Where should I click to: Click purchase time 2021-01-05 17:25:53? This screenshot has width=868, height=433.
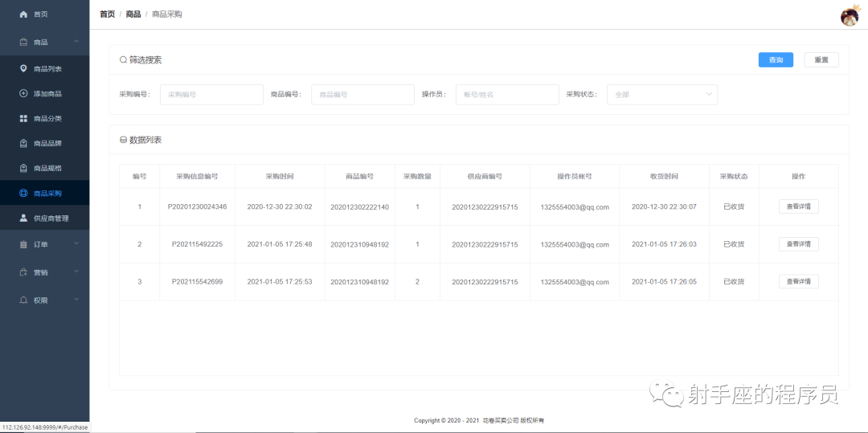coord(280,282)
